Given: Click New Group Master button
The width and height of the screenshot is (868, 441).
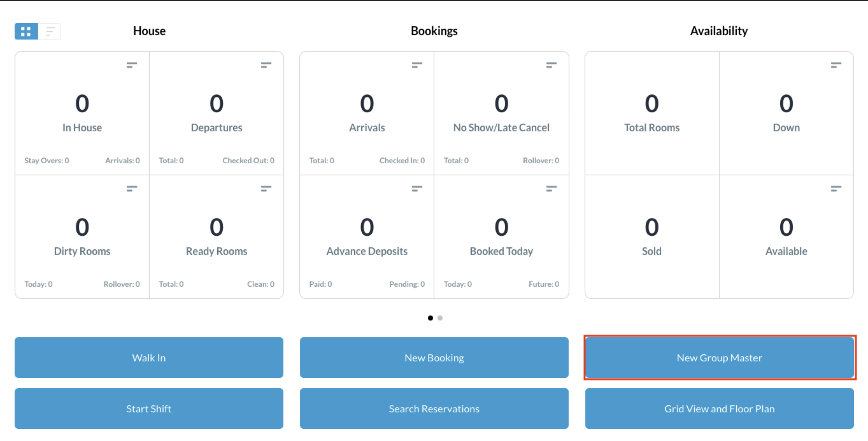Looking at the screenshot, I should [x=719, y=357].
